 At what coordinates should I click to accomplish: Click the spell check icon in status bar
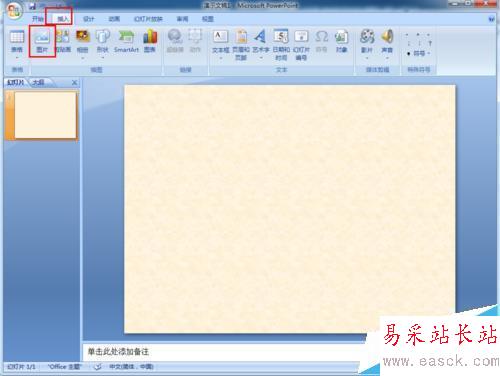coord(97,367)
